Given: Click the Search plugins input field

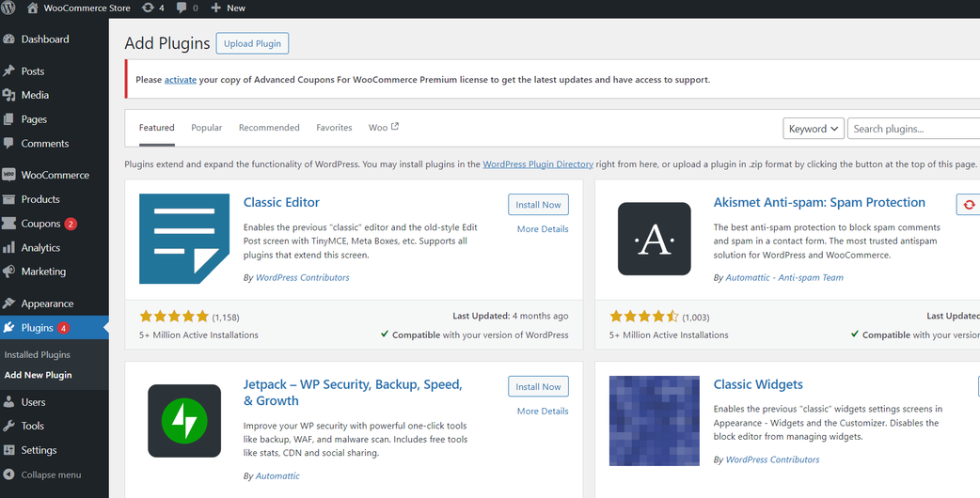Looking at the screenshot, I should [912, 129].
